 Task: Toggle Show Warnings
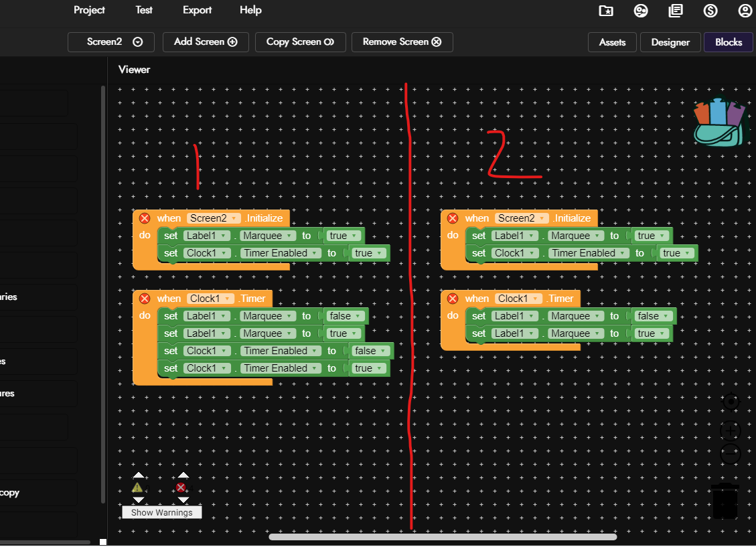click(161, 512)
